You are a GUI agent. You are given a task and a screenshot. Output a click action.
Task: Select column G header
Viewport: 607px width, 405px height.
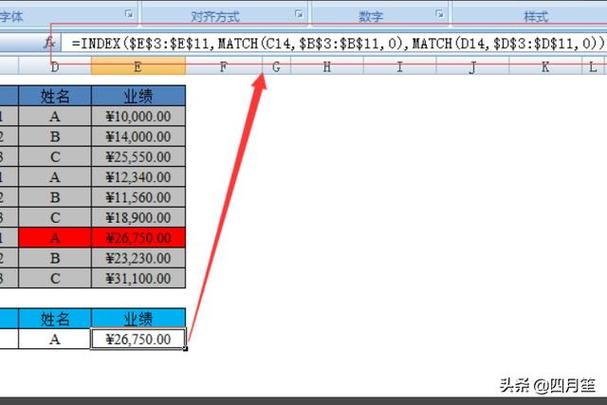(x=275, y=67)
